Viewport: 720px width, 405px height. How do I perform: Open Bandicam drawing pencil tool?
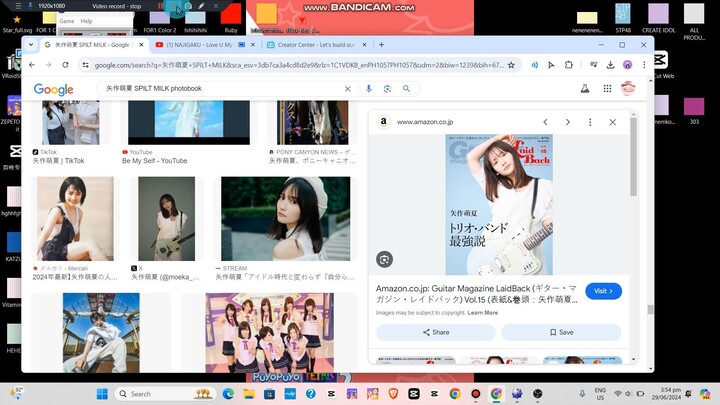(201, 6)
